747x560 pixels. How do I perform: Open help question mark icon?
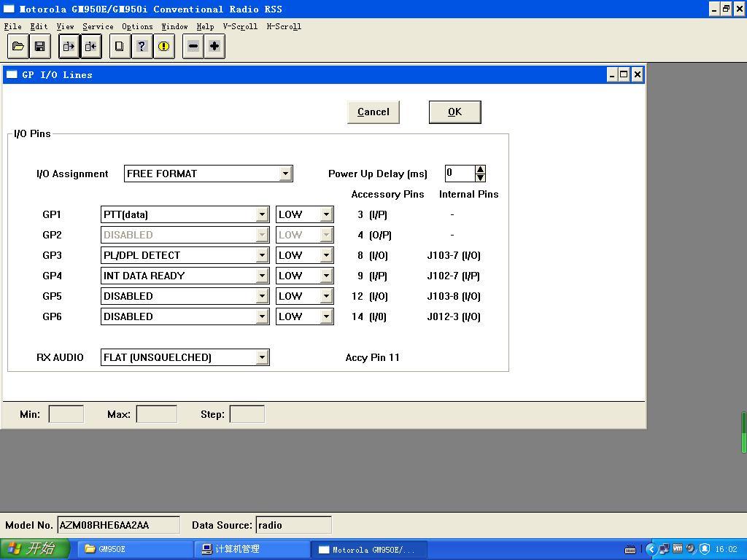coord(142,46)
